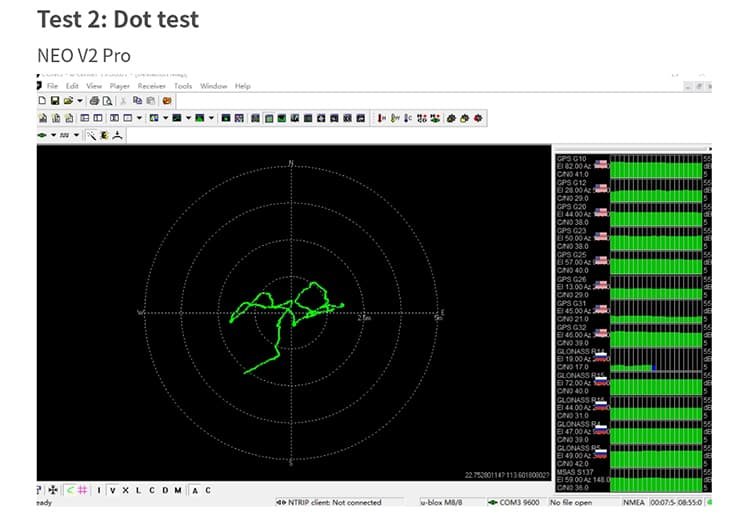Toggle the highlighted docking window icon
750x524 pixels.
click(x=269, y=118)
